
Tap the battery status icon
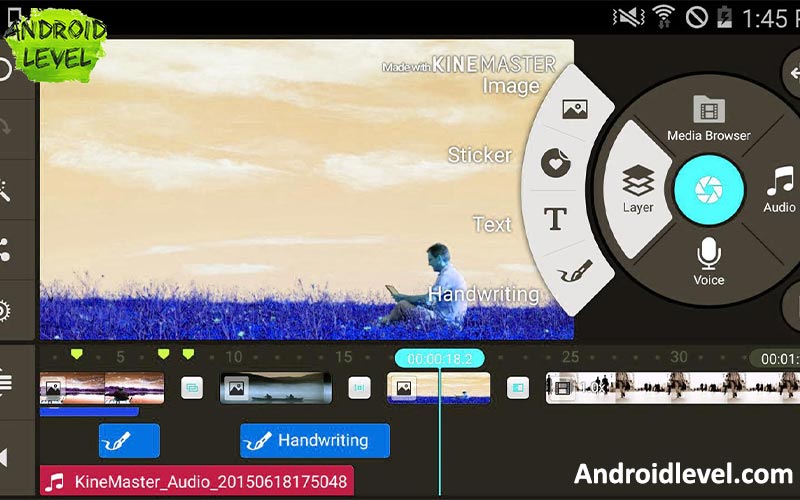tap(724, 18)
